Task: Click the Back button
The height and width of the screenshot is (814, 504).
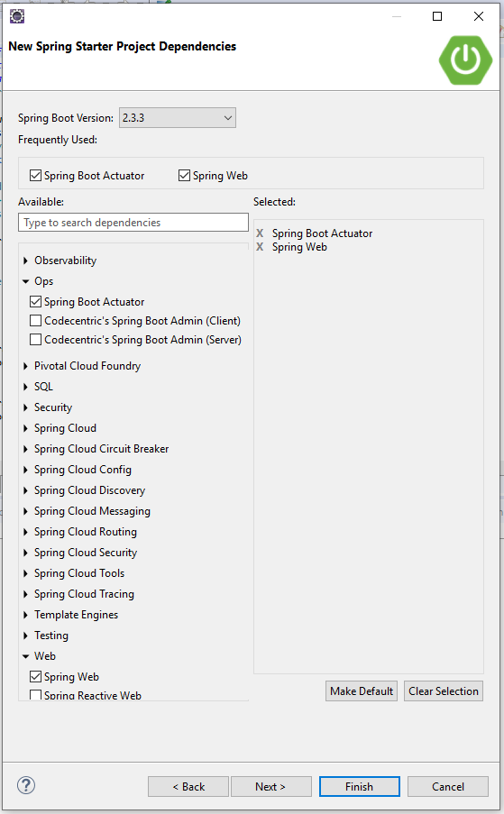Action: click(188, 786)
